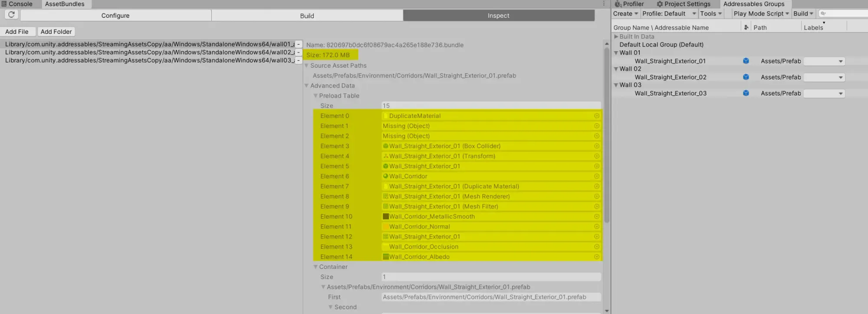Click the Addressables Groups search field
868x314 pixels.
click(x=843, y=13)
